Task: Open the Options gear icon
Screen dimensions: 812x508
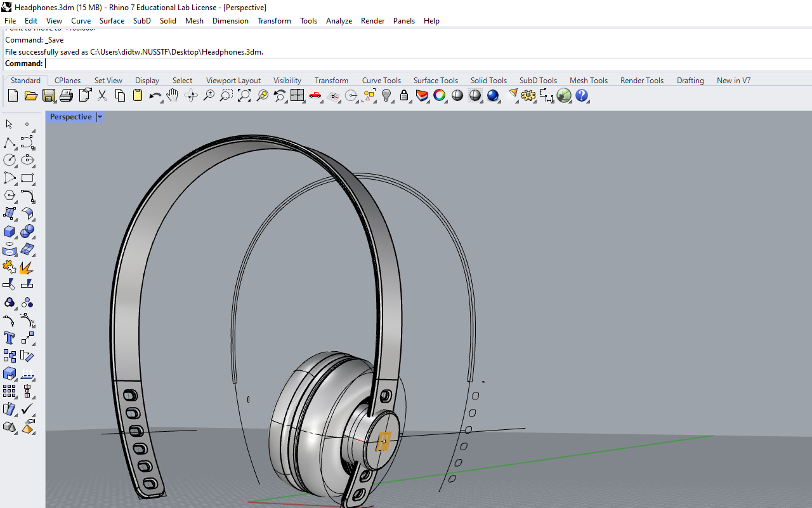Action: 528,96
